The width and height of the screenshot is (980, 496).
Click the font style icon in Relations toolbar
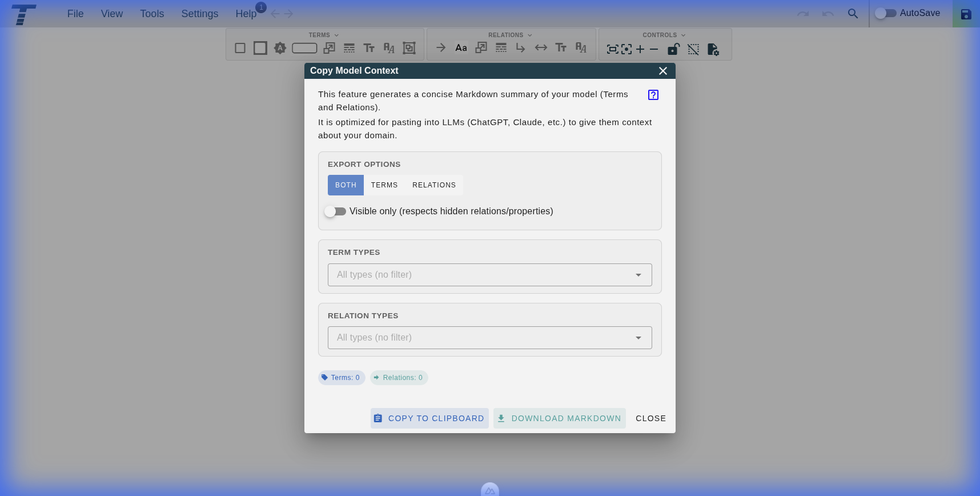coord(581,48)
